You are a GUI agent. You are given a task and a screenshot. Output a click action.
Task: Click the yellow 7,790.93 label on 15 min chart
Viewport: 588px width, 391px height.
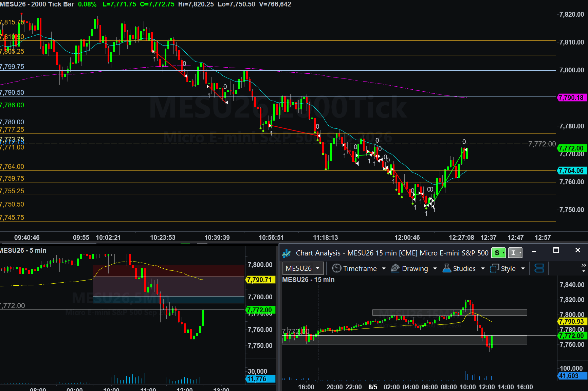point(572,321)
